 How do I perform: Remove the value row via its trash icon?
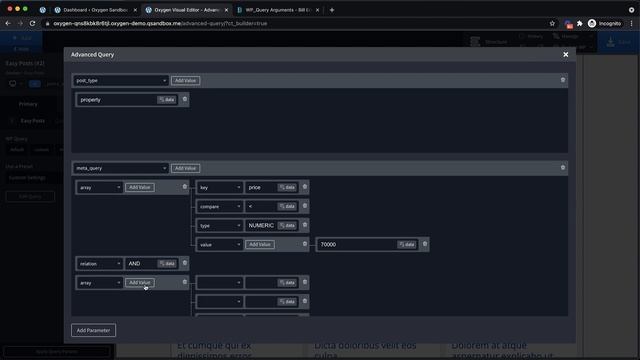pos(304,244)
